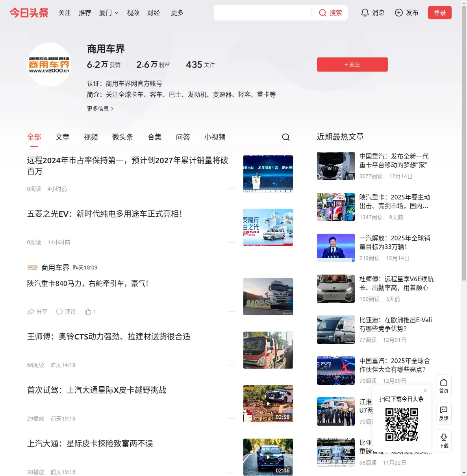The height and width of the screenshot is (476, 467).
Task: Click the 今日头条 logo
Action: pos(29,13)
